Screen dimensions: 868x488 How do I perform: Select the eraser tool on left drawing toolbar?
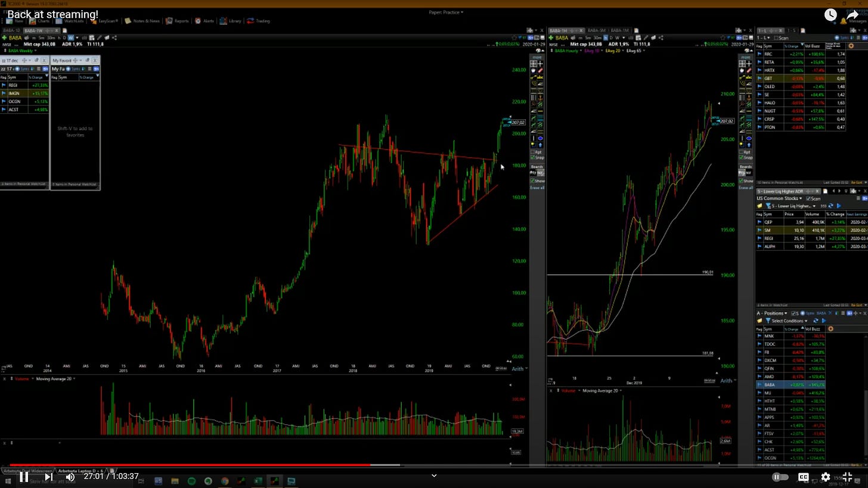pyautogui.click(x=540, y=70)
